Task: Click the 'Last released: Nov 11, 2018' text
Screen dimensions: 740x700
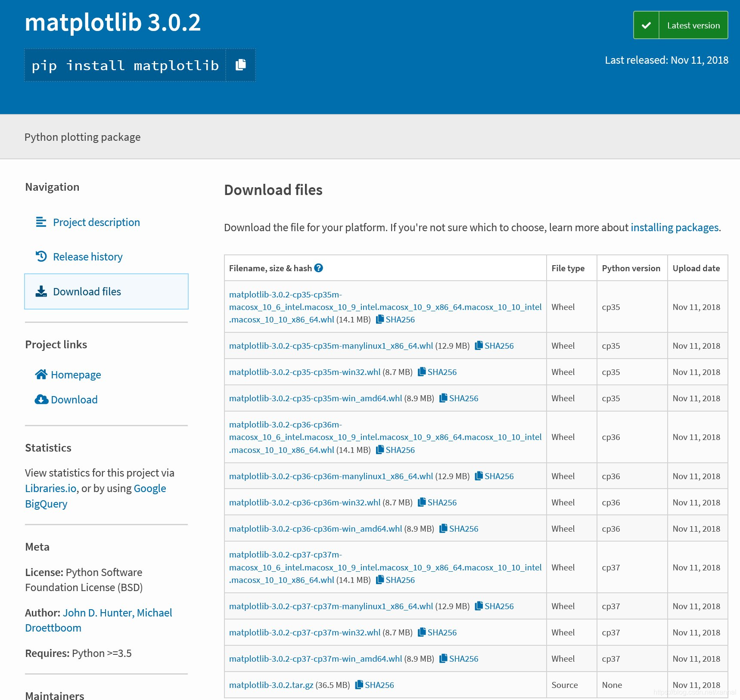Action: [x=666, y=60]
